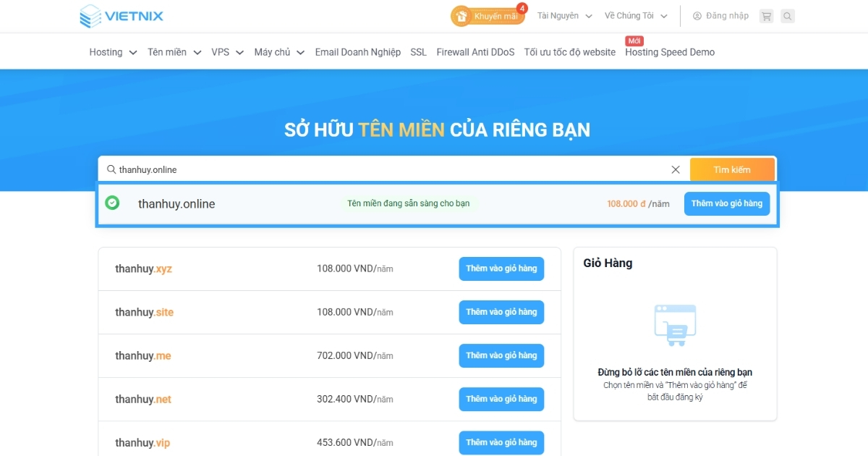Open Hosting Speed Demo link
868x456 pixels.
point(669,52)
